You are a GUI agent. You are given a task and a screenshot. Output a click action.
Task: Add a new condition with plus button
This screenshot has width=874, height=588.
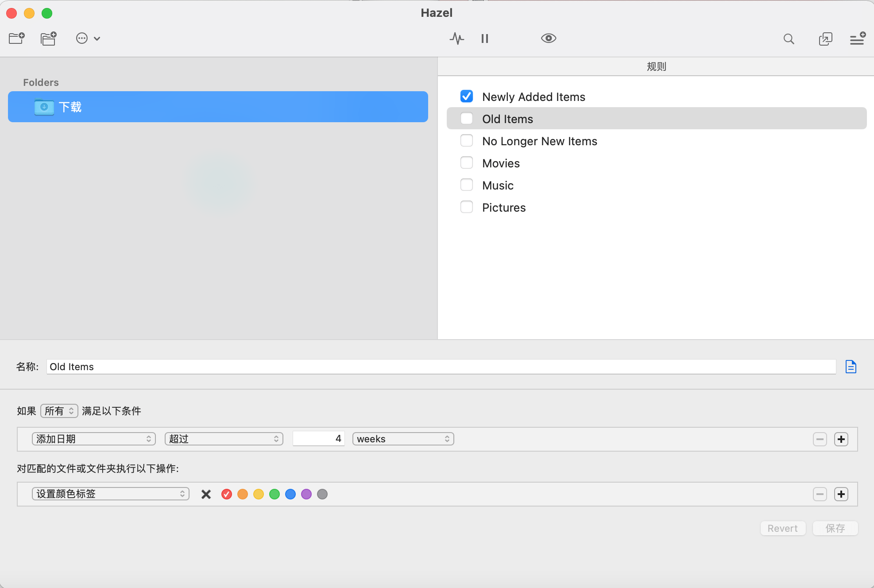841,439
